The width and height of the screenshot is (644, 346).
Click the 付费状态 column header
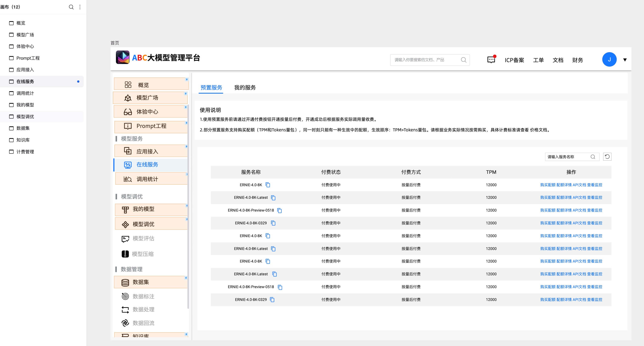tap(331, 172)
